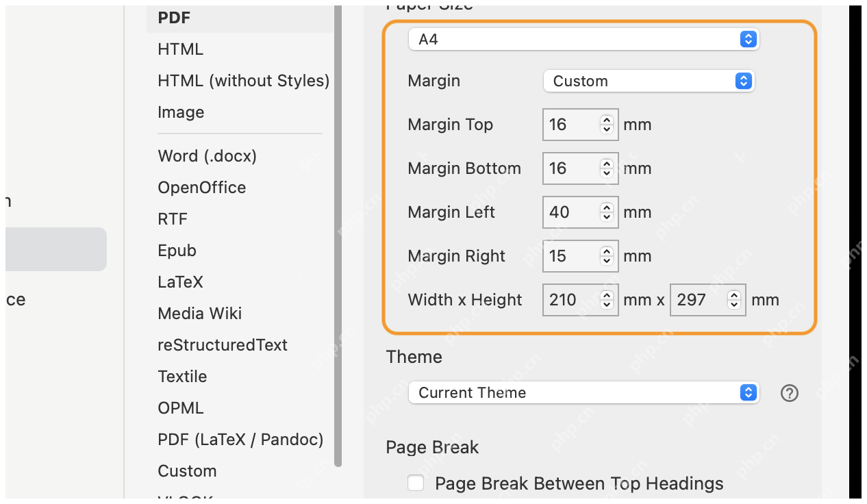The image size is (867, 504).
Task: Click the export format list scrollbar
Action: pos(338,236)
